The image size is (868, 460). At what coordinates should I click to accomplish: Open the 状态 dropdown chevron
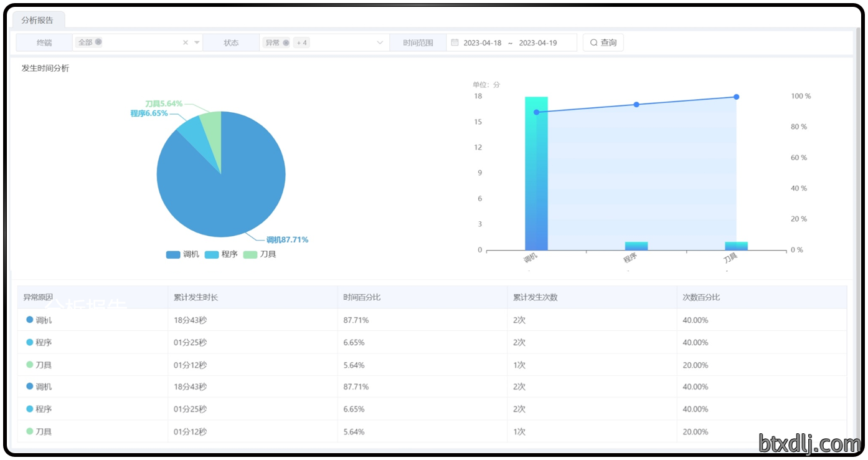coord(380,42)
